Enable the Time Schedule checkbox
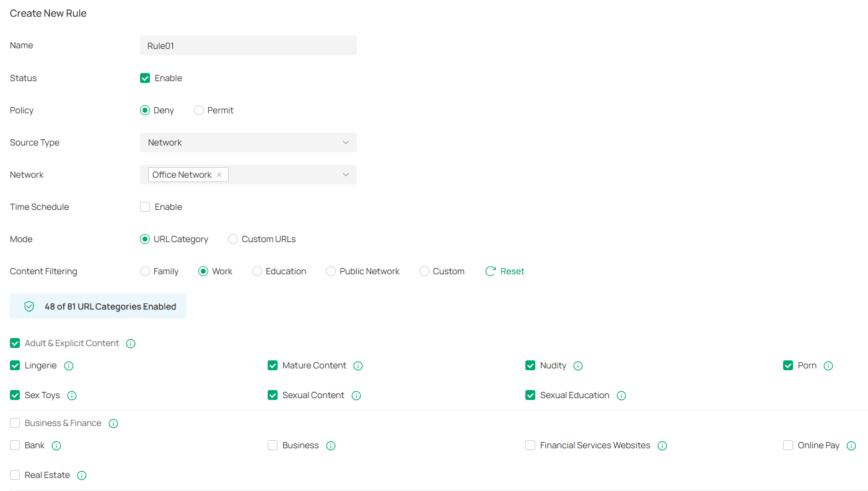Viewport: 868px width, 491px height. coord(144,207)
